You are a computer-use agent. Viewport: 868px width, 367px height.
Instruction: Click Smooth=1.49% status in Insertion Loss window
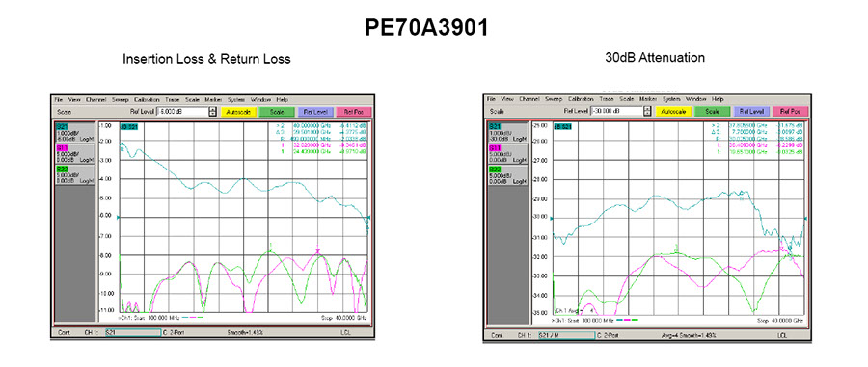click(245, 333)
